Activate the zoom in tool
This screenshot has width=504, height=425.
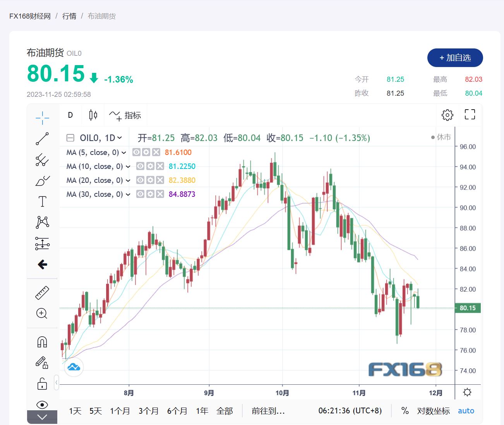point(42,313)
